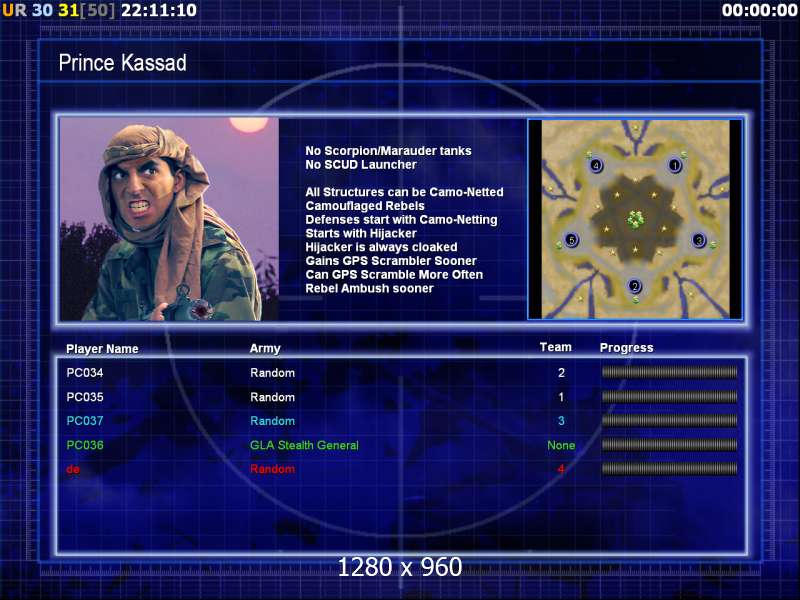Screen dimensions: 800x600
Task: Click the Random army in the PC034 row
Action: click(x=272, y=373)
